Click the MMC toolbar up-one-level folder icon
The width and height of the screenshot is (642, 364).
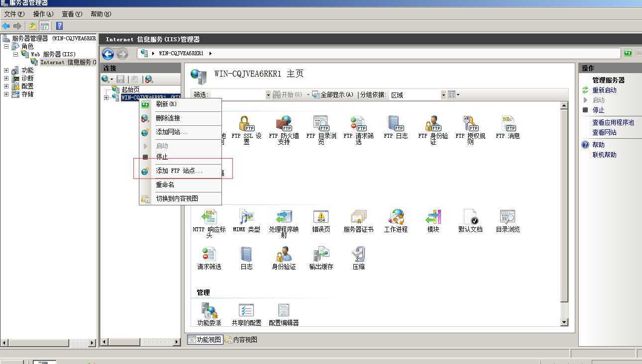coord(33,26)
